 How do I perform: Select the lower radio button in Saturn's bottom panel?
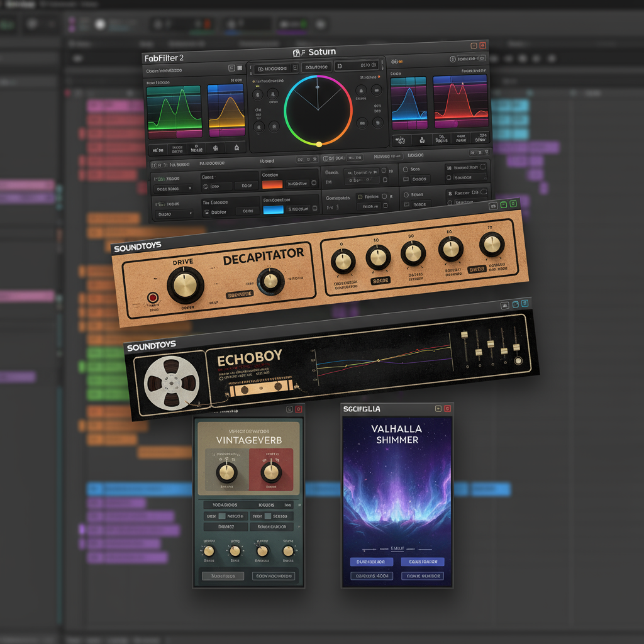coord(406,195)
